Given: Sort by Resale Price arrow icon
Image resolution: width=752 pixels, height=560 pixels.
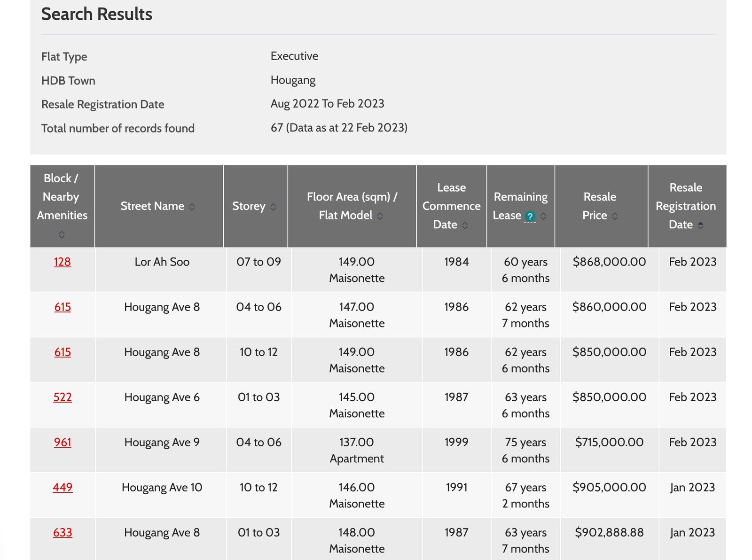Looking at the screenshot, I should pos(615,216).
